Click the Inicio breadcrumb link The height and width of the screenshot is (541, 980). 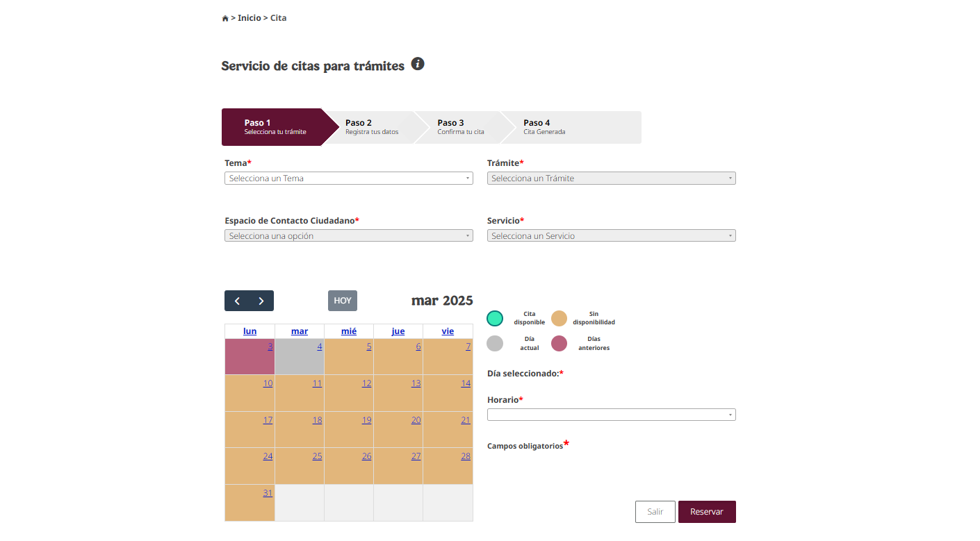tap(250, 18)
